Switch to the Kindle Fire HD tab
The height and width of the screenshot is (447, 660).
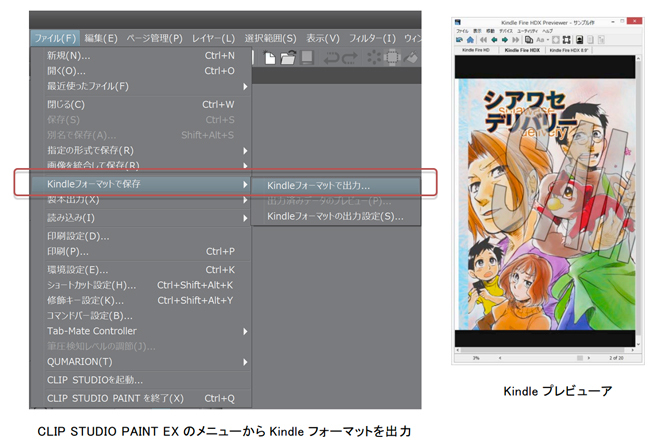point(476,50)
